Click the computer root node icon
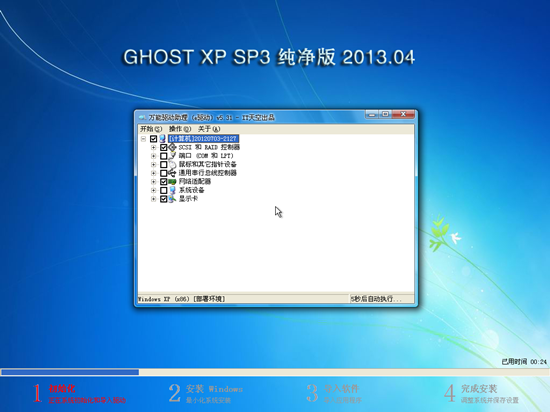 click(162, 139)
